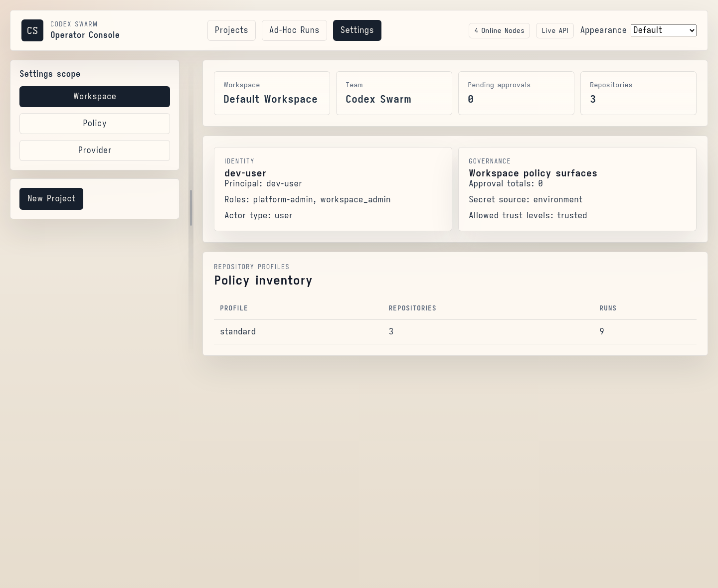Go to Ad-Hoc Runs
Image resolution: width=718 pixels, height=588 pixels.
point(294,30)
